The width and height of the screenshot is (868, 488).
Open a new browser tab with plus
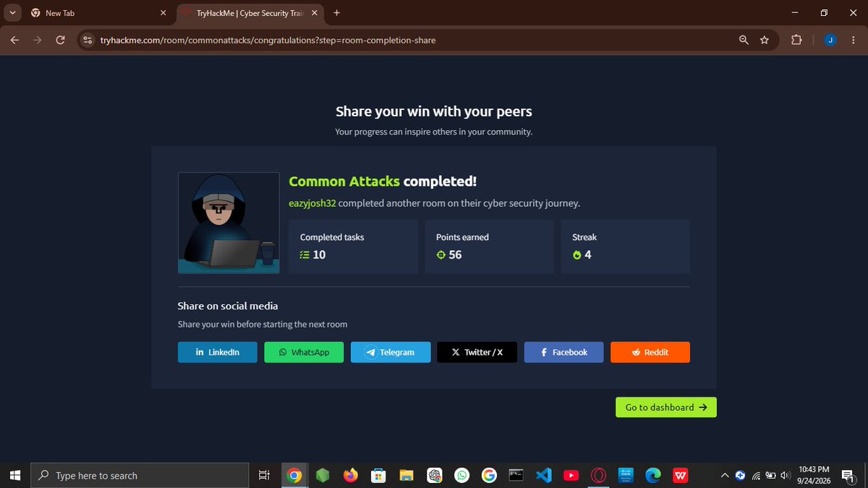coord(337,13)
